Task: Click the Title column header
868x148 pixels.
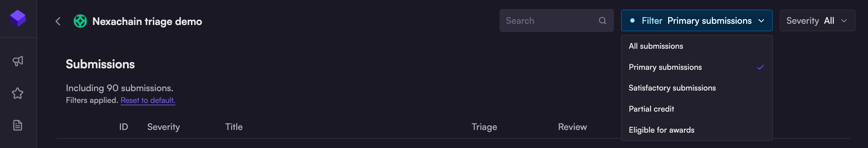Action: (x=234, y=127)
